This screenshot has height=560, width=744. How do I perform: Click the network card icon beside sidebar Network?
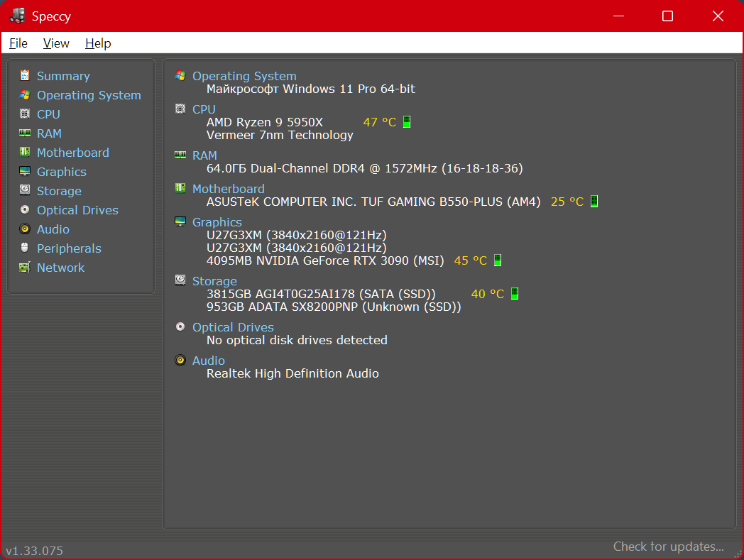click(x=25, y=267)
